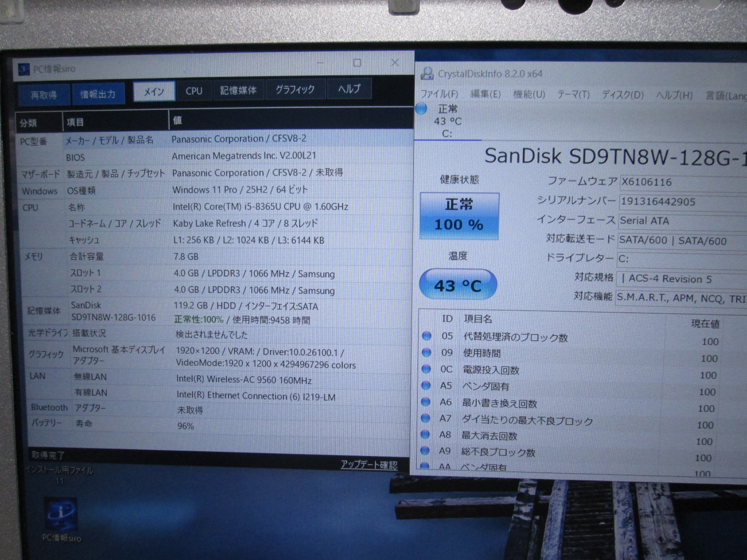This screenshot has width=747, height=560.
Task: Click status dot for 0C 電源投入回数
Action: [x=426, y=369]
